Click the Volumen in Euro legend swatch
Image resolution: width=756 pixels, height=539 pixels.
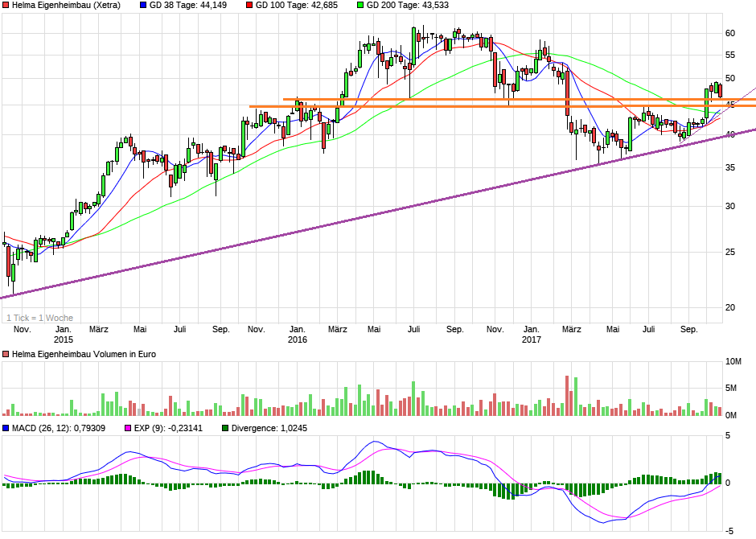(6, 354)
